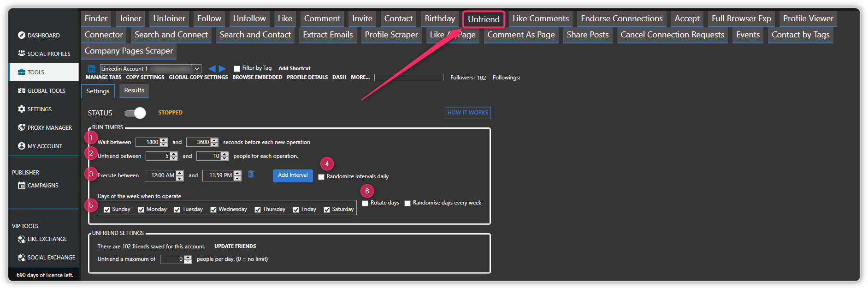The width and height of the screenshot is (868, 289).
Task: Uncheck Monday
Action: pyautogui.click(x=141, y=210)
